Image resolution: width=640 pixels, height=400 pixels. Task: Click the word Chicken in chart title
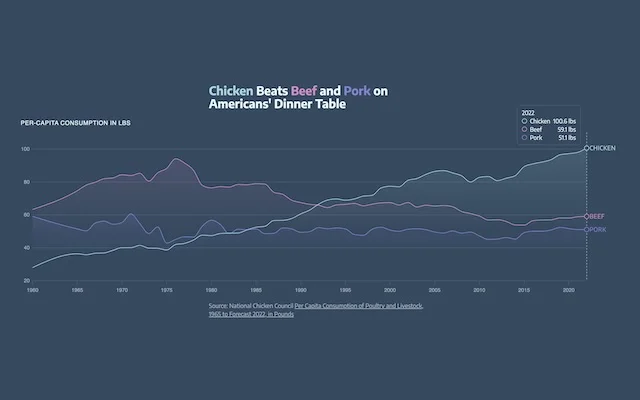point(231,91)
